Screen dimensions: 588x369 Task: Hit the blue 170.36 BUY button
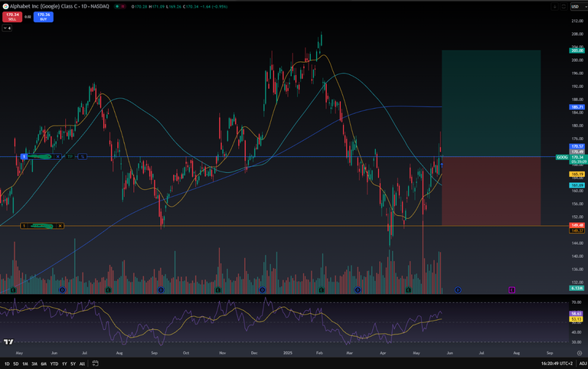pyautogui.click(x=44, y=17)
